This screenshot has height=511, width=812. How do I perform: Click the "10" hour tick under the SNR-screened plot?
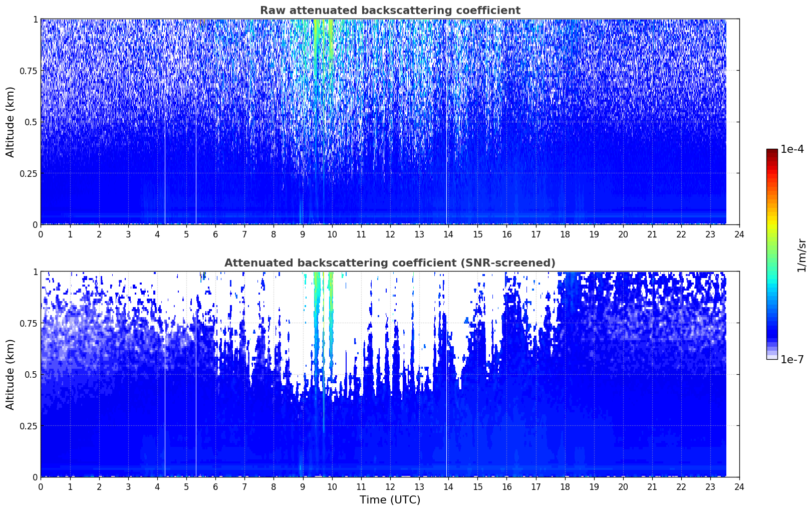(x=332, y=486)
